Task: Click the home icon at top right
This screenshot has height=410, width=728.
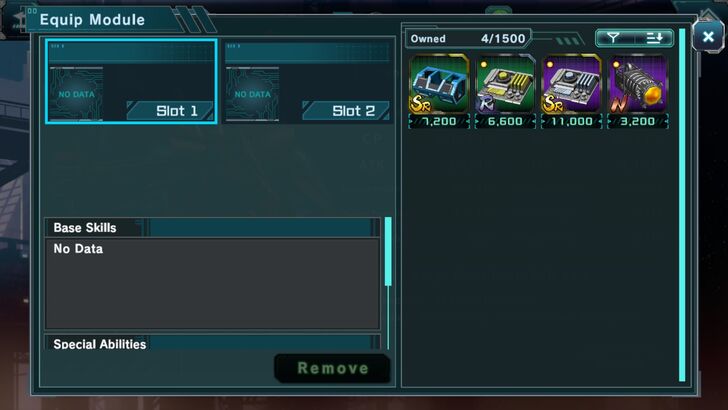Action: [709, 14]
